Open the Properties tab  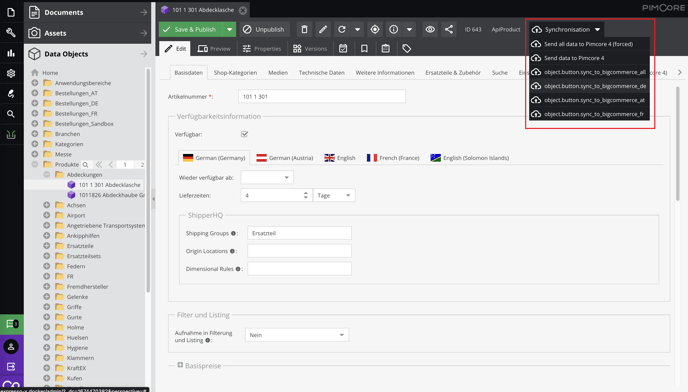point(262,49)
